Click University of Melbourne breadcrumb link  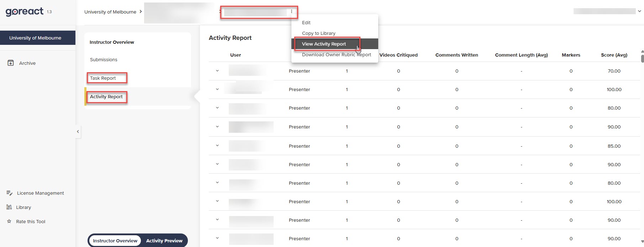click(x=110, y=12)
